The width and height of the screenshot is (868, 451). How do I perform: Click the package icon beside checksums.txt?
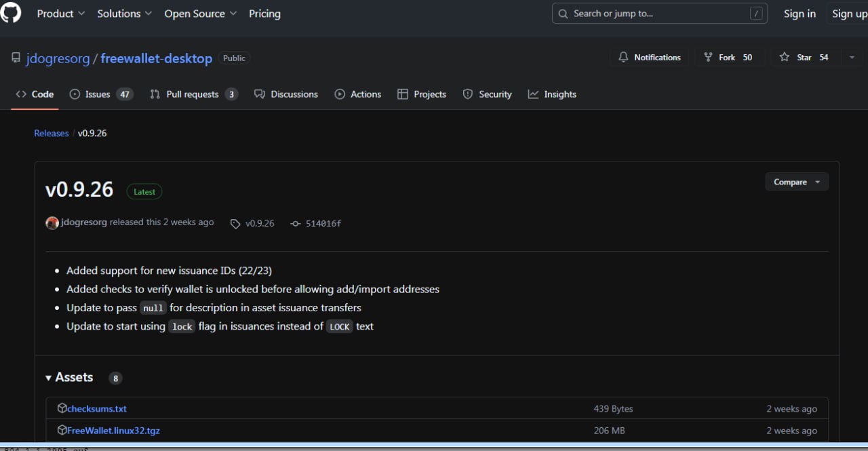(x=62, y=408)
